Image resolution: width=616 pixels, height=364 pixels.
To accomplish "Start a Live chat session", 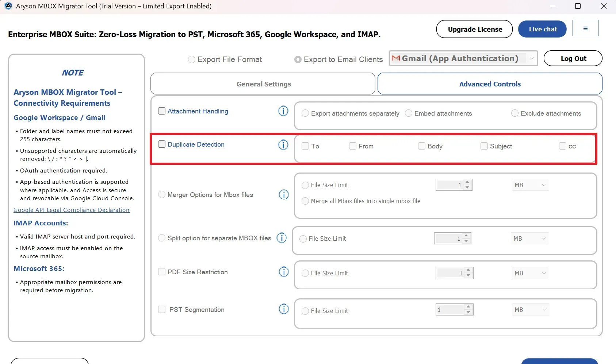I will pos(543,29).
